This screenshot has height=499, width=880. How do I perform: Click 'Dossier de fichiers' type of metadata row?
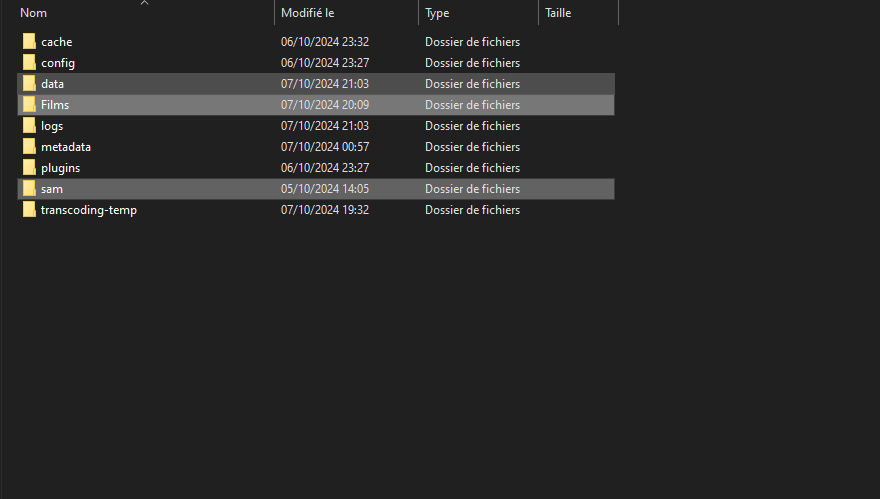click(x=473, y=147)
